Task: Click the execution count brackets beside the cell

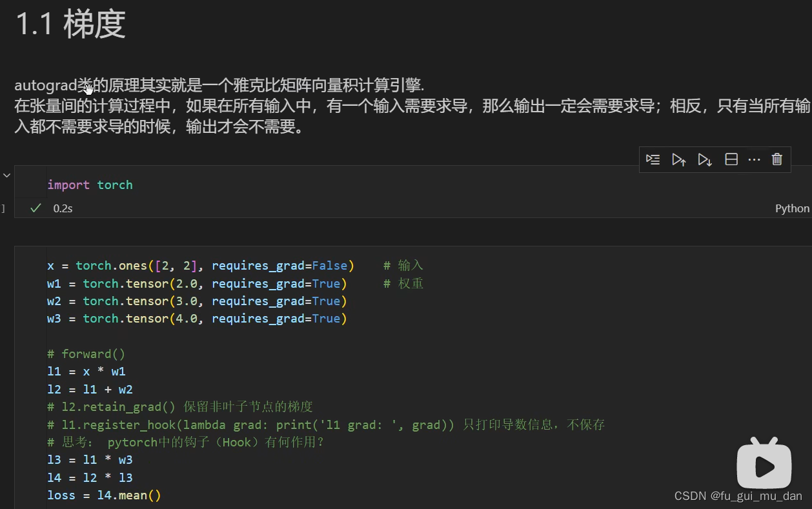Action: 2,208
